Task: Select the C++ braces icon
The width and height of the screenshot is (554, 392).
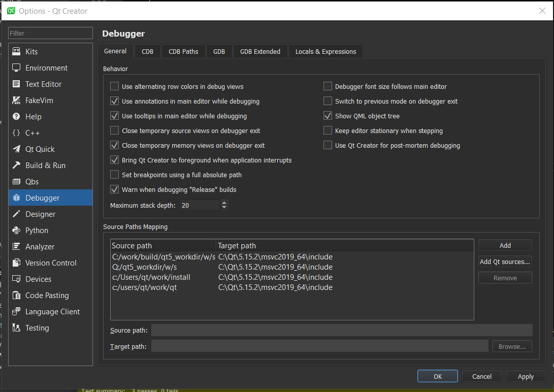Action: 16,133
